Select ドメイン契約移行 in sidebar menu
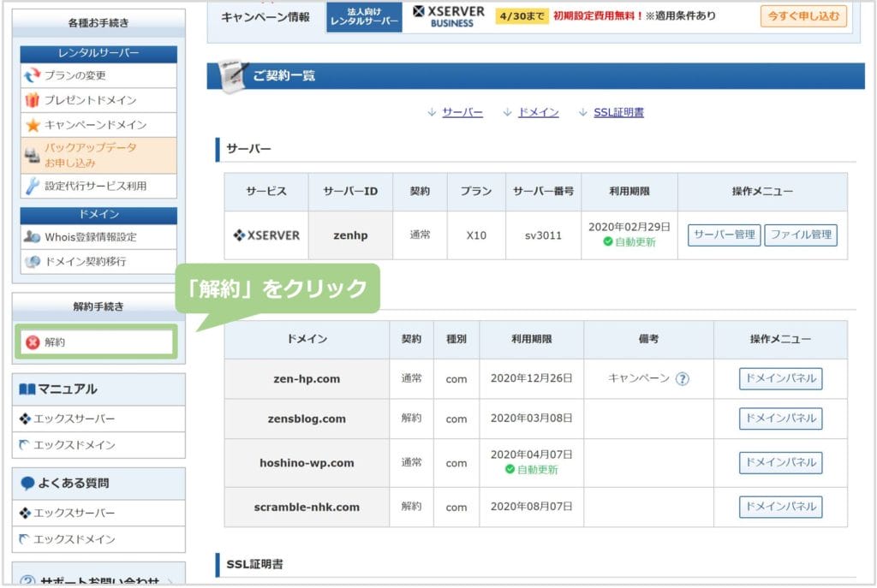 [x=86, y=262]
